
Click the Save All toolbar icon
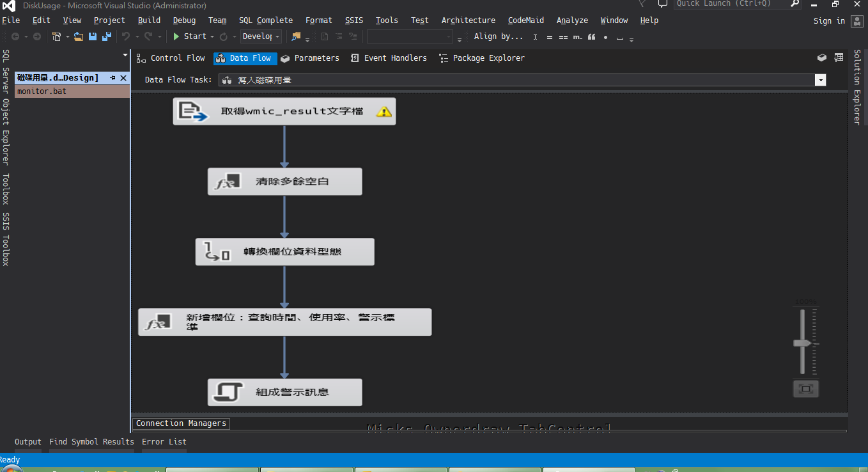[106, 36]
